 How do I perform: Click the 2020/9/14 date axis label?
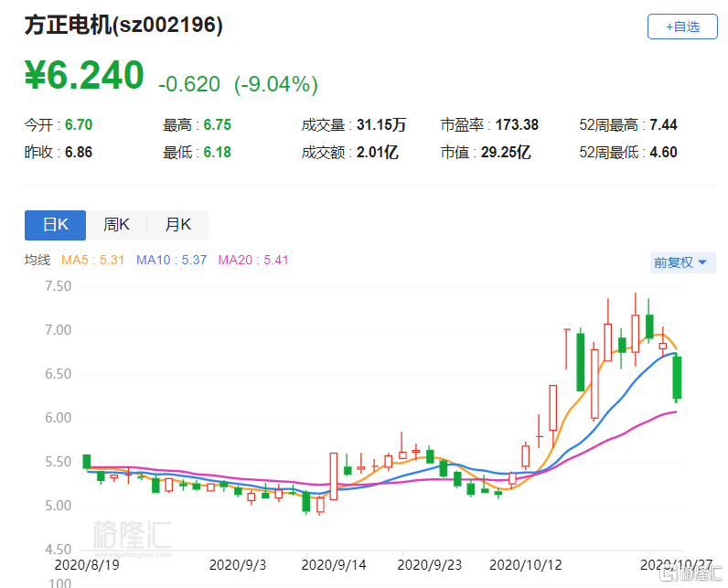coord(334,565)
